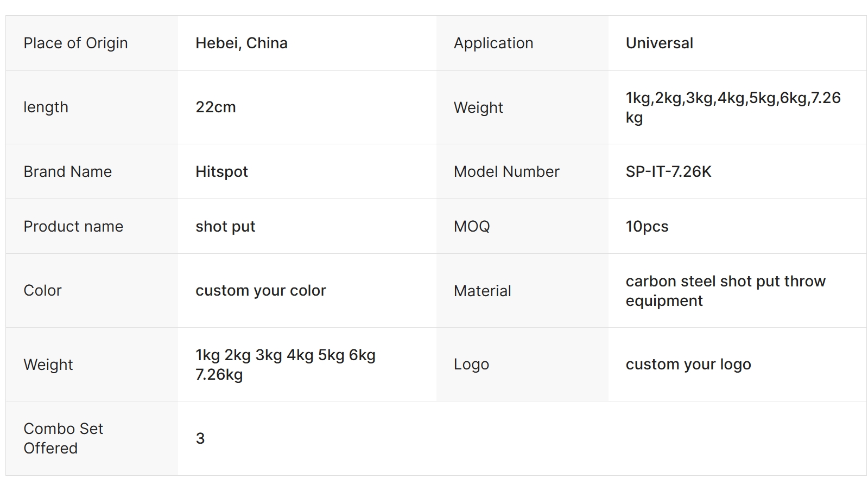Click the 'custom your color' value
This screenshot has width=868, height=492.
tap(261, 291)
